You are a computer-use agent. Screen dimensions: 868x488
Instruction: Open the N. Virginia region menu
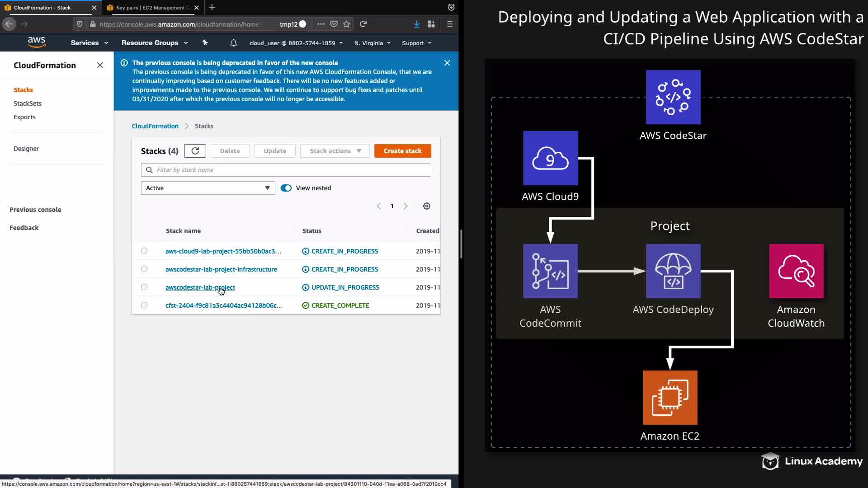point(372,43)
